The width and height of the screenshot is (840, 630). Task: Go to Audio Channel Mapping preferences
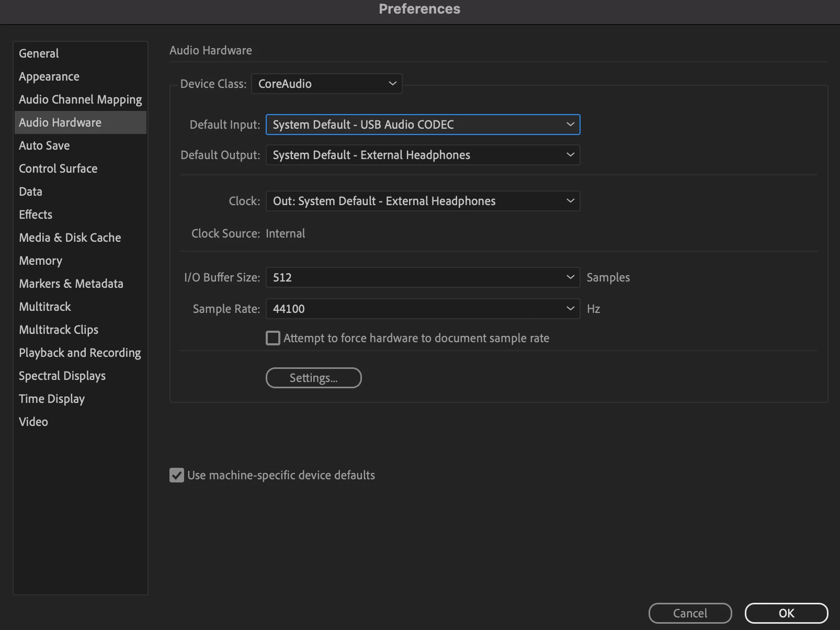(80, 99)
